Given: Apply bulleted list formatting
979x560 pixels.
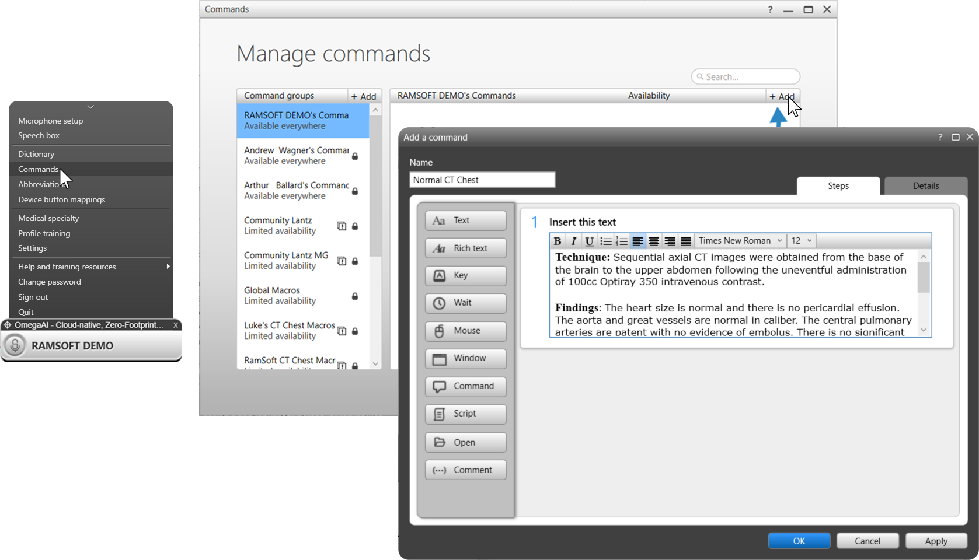Looking at the screenshot, I should (x=606, y=241).
